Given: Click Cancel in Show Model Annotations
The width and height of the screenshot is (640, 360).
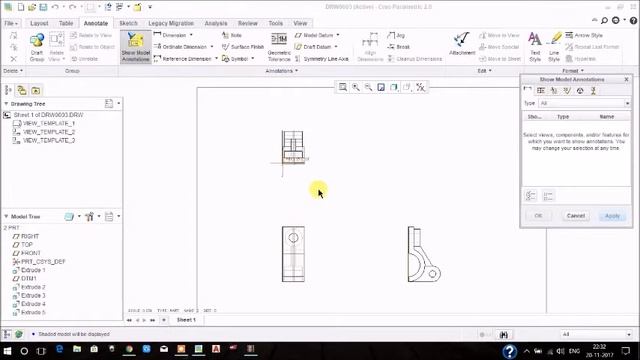Looking at the screenshot, I should pos(576,216).
